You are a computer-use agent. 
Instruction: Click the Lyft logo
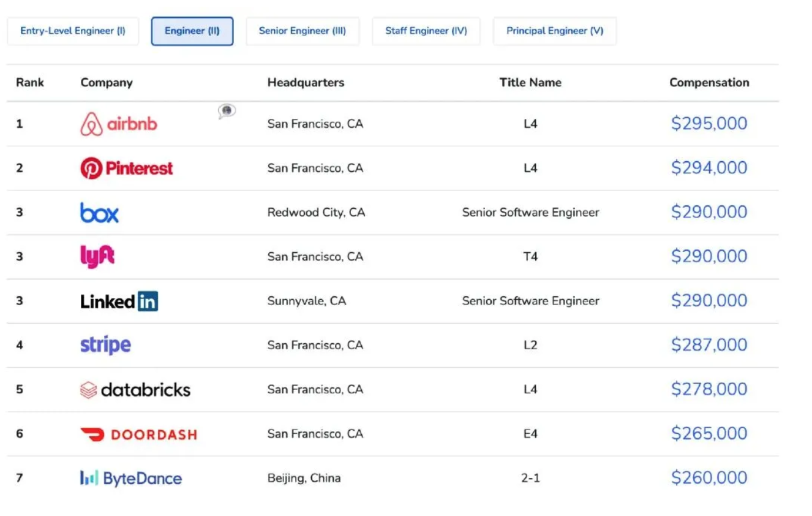(97, 257)
